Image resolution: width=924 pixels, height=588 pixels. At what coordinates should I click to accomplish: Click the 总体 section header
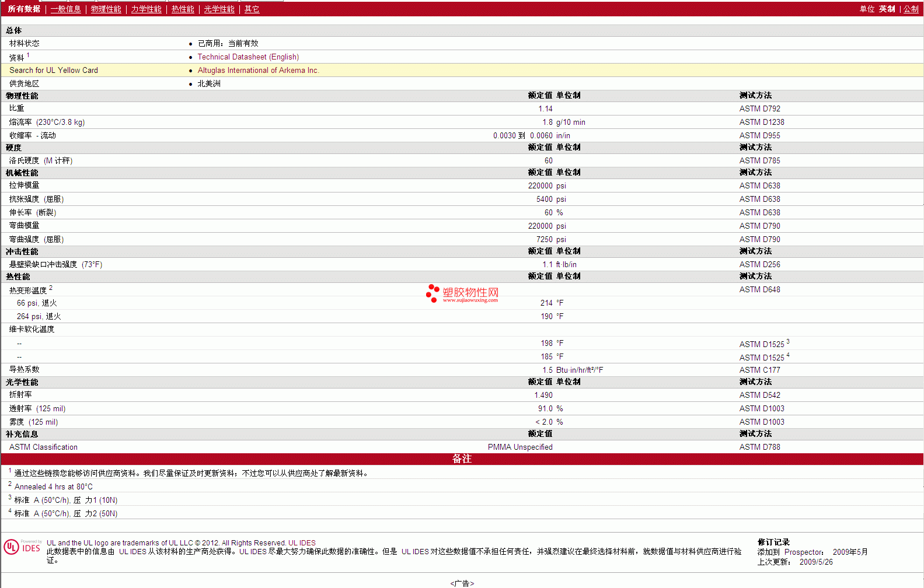tap(13, 31)
